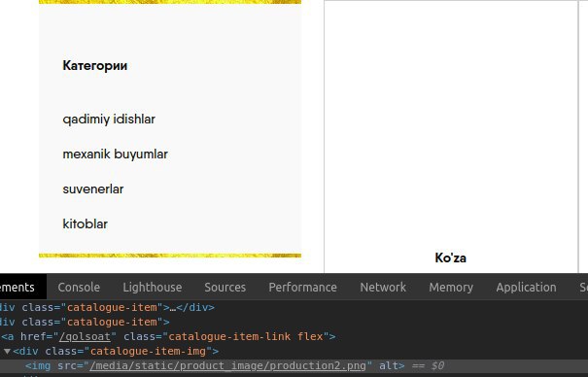588x377 pixels.
Task: Open the Sources tab
Action: [x=225, y=287]
